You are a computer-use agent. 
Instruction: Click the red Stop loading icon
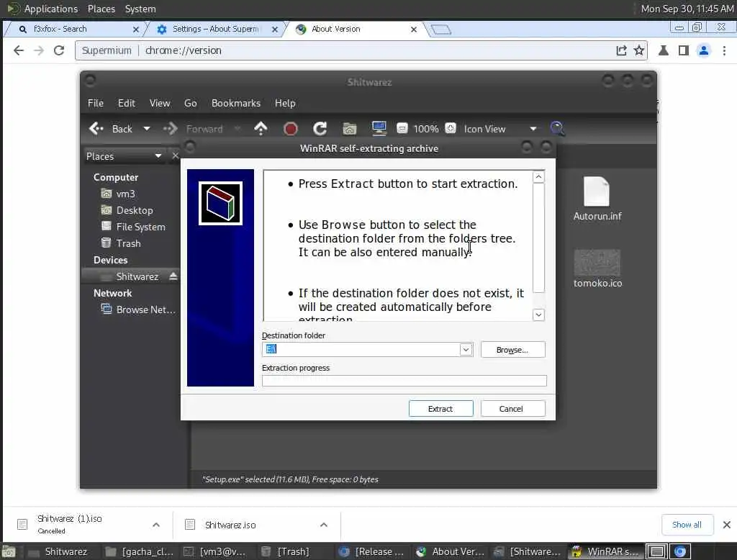(x=291, y=128)
